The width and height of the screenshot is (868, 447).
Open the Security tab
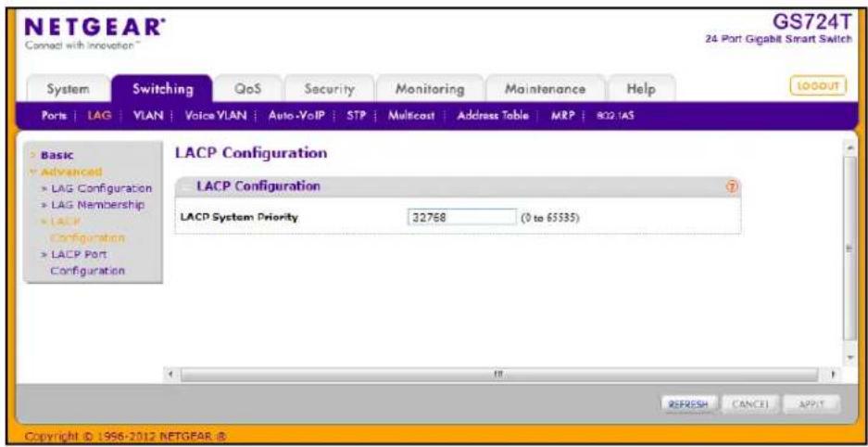click(329, 89)
